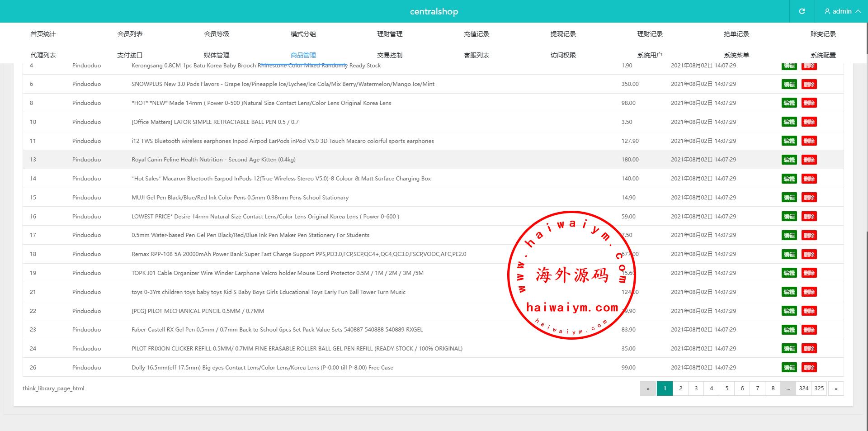Edit the MUJI Gel Pen row
This screenshot has height=431, width=868.
(x=789, y=198)
